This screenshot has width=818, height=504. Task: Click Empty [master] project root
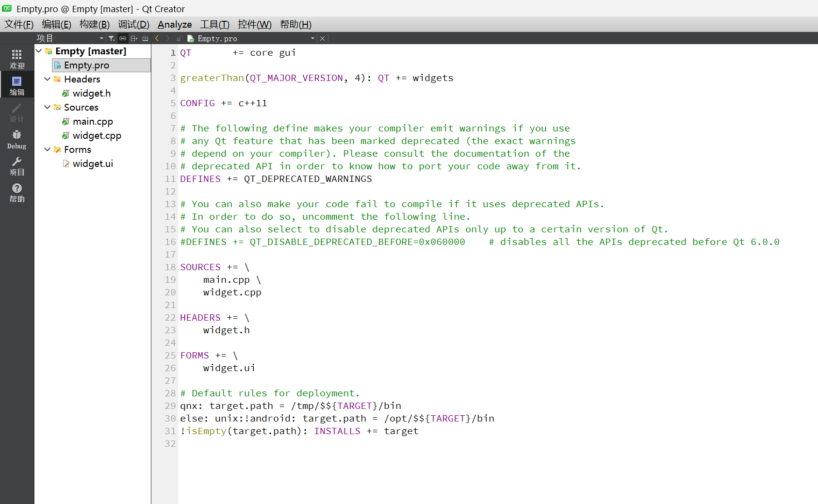91,51
